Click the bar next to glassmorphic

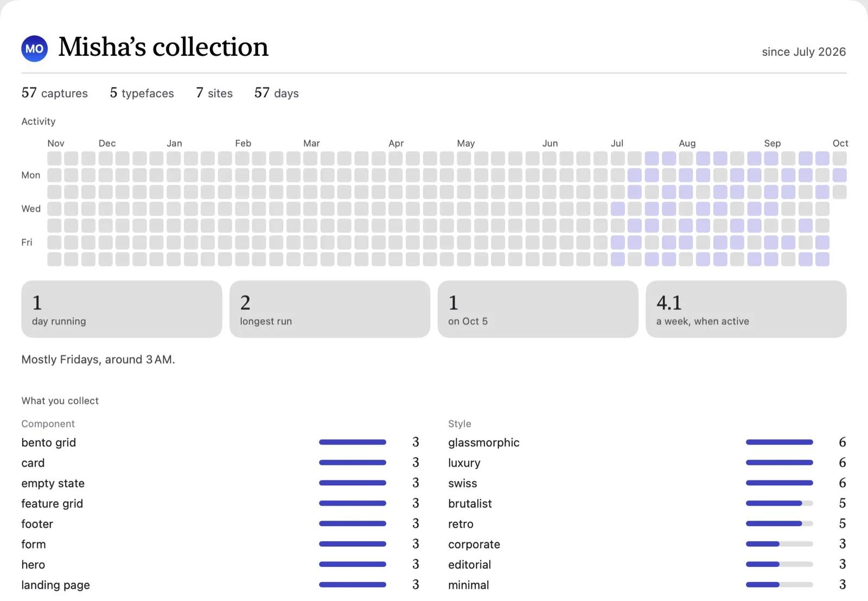click(x=780, y=442)
